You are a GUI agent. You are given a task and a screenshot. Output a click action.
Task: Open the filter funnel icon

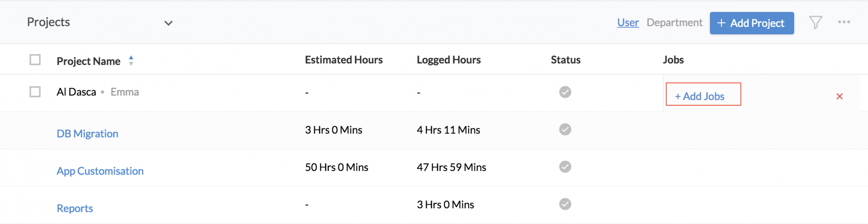coord(815,23)
